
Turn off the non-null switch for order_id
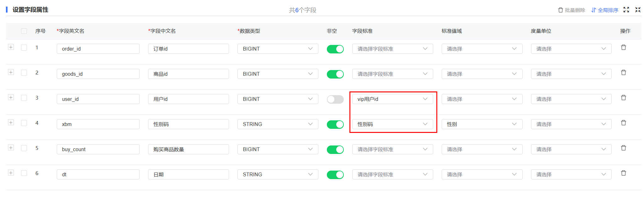(x=335, y=49)
